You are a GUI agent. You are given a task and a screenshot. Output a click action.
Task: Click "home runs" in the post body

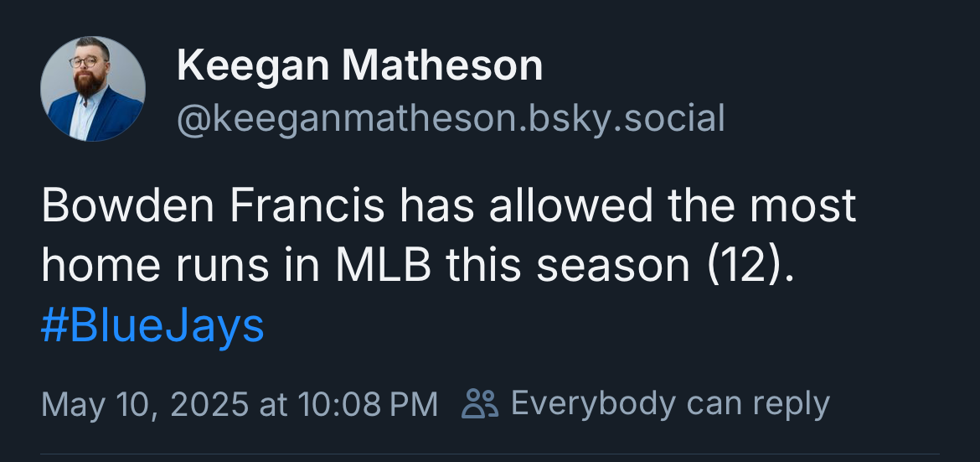click(x=153, y=267)
